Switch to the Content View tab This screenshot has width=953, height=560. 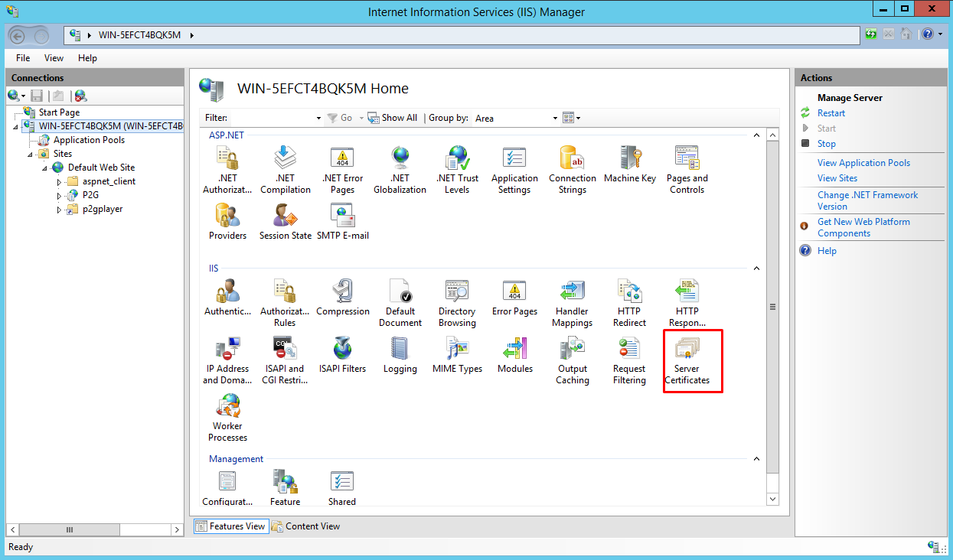[x=305, y=526]
